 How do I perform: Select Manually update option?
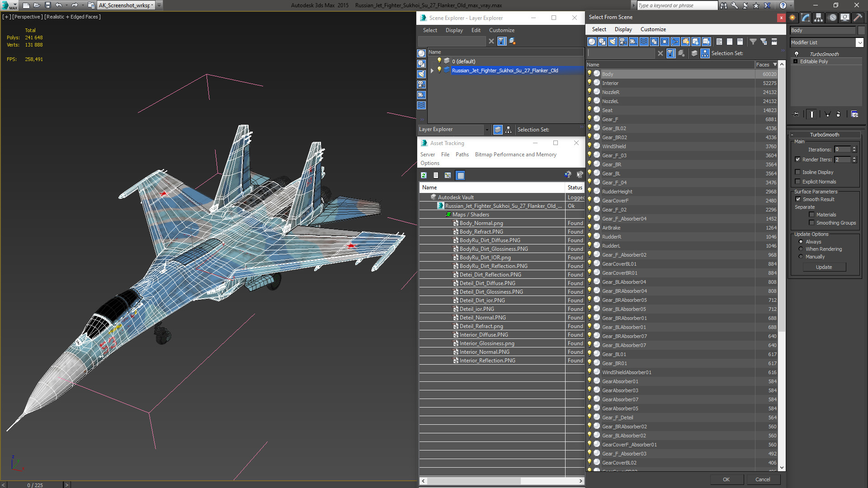pos(801,257)
